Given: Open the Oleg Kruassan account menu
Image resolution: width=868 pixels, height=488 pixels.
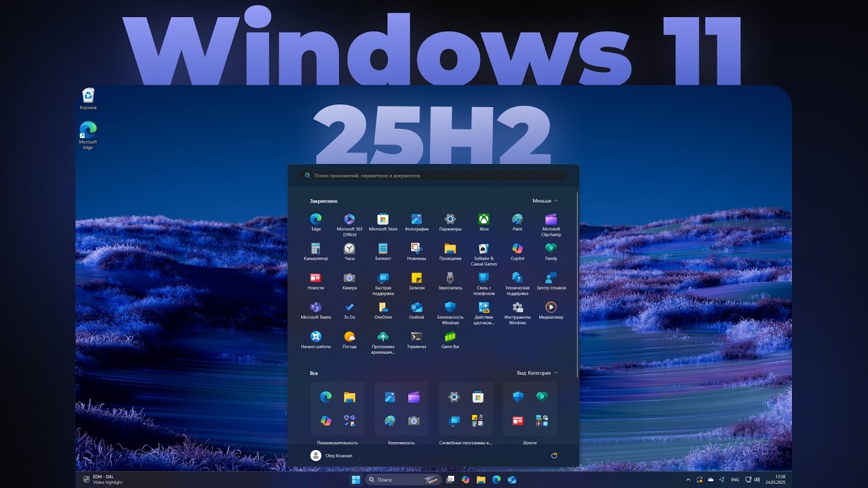Looking at the screenshot, I should point(332,455).
